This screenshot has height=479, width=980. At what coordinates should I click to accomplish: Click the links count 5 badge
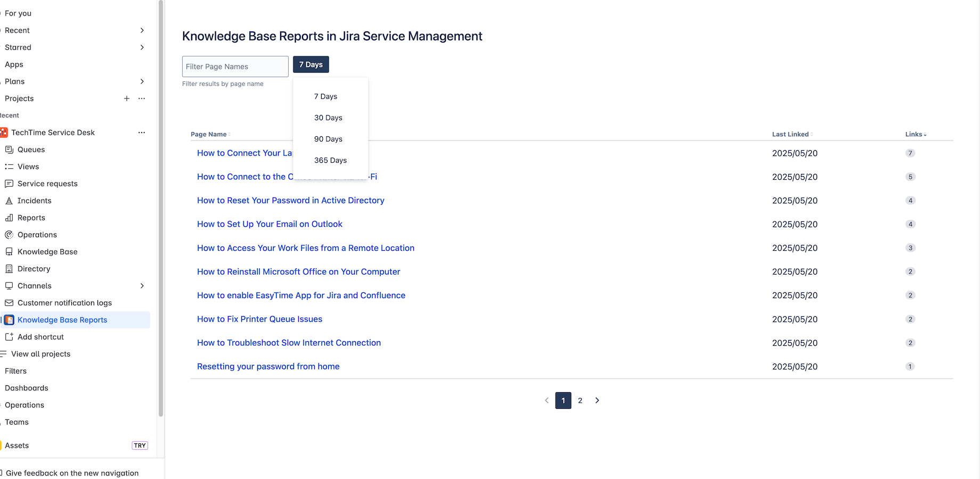pos(910,177)
